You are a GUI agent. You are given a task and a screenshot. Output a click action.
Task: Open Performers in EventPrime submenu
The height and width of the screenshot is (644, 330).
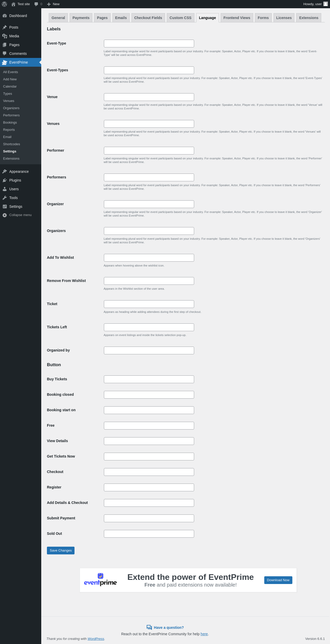[x=11, y=115]
